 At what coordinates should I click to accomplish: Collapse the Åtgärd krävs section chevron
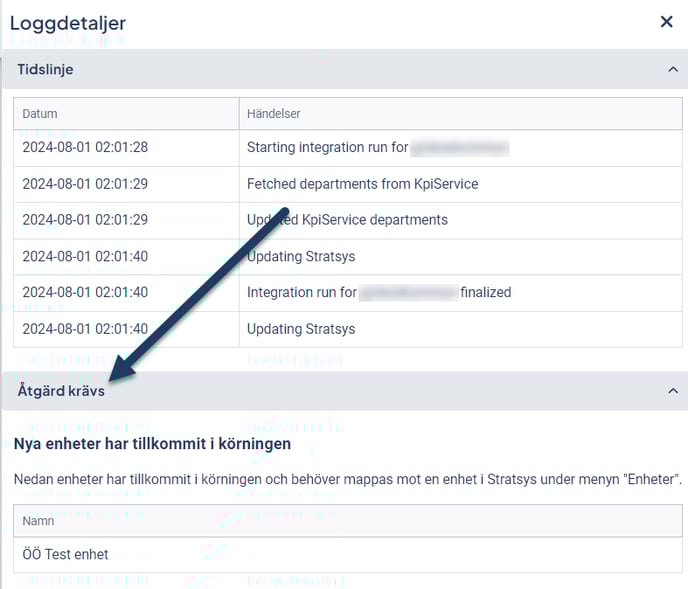point(672,391)
